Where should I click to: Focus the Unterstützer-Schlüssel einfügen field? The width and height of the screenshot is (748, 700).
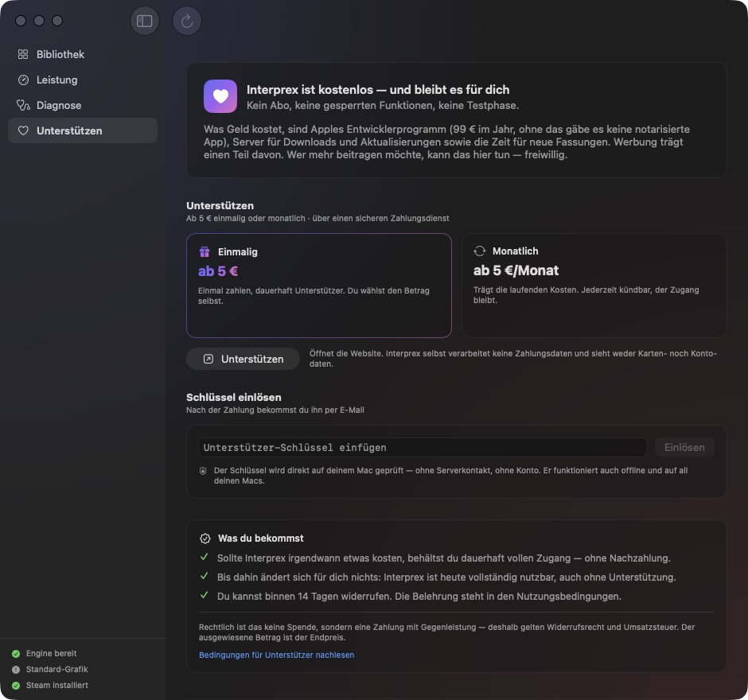tap(423, 447)
